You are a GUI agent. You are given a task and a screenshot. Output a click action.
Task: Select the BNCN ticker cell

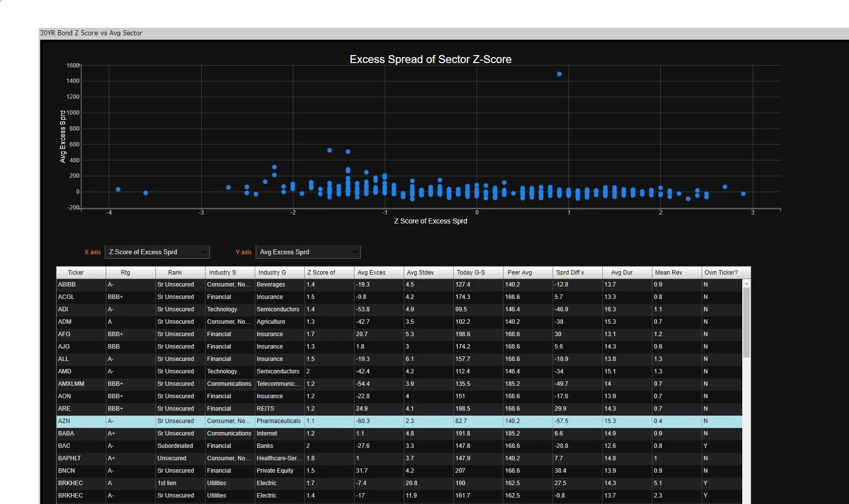81,471
